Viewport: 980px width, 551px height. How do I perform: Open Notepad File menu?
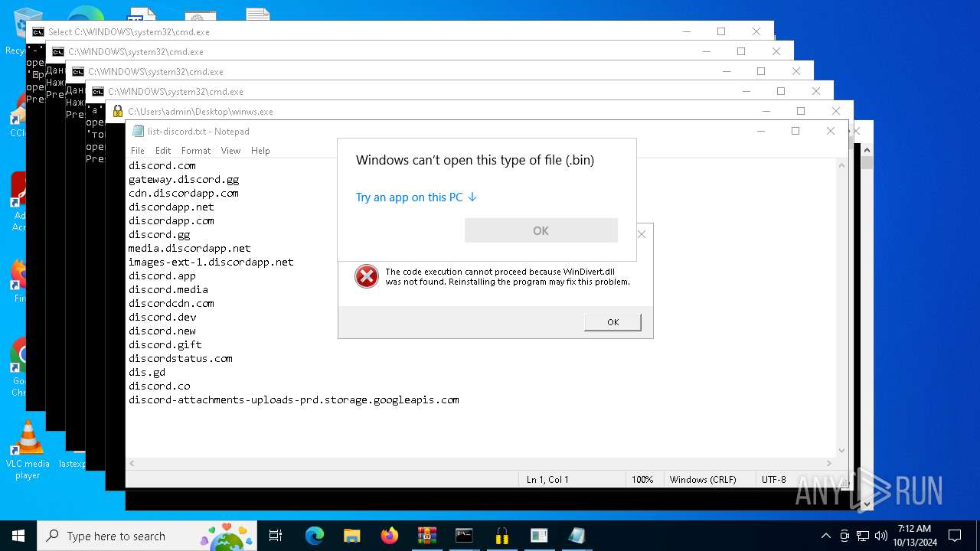pyautogui.click(x=138, y=151)
